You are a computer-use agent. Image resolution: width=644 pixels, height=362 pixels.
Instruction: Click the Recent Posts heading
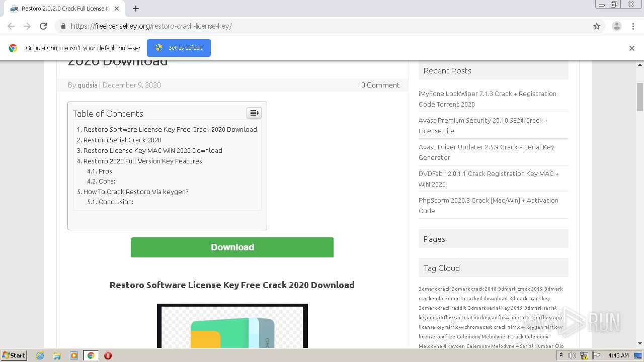(x=447, y=70)
